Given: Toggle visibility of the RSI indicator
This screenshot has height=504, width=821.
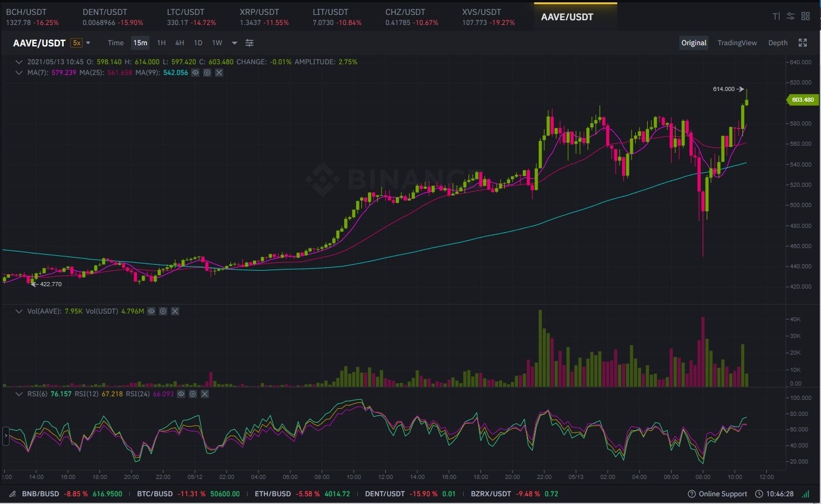Looking at the screenshot, I should (x=181, y=394).
